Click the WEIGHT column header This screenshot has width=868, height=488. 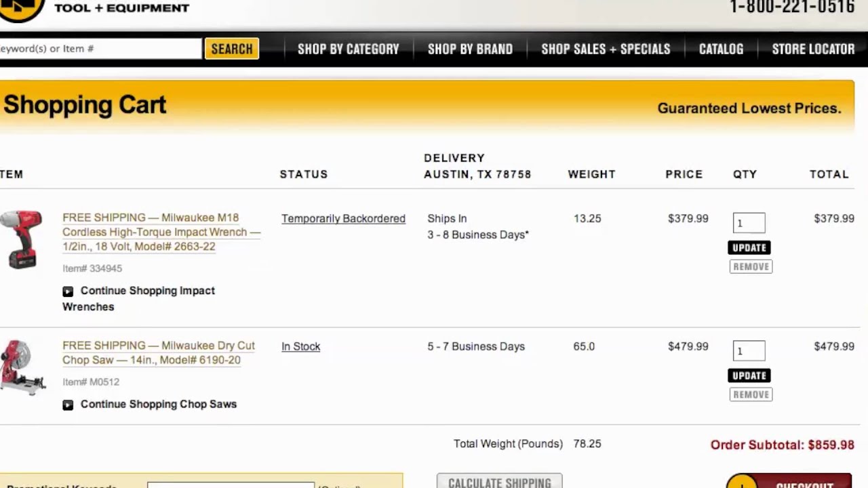tap(591, 174)
